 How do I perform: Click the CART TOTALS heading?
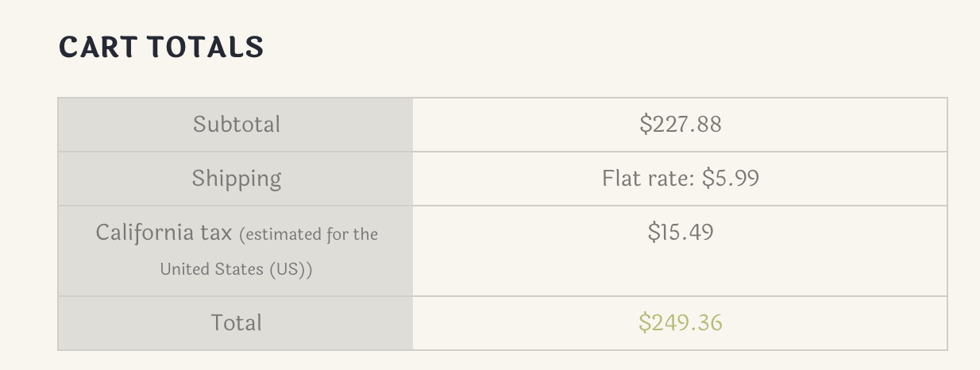coord(161,48)
